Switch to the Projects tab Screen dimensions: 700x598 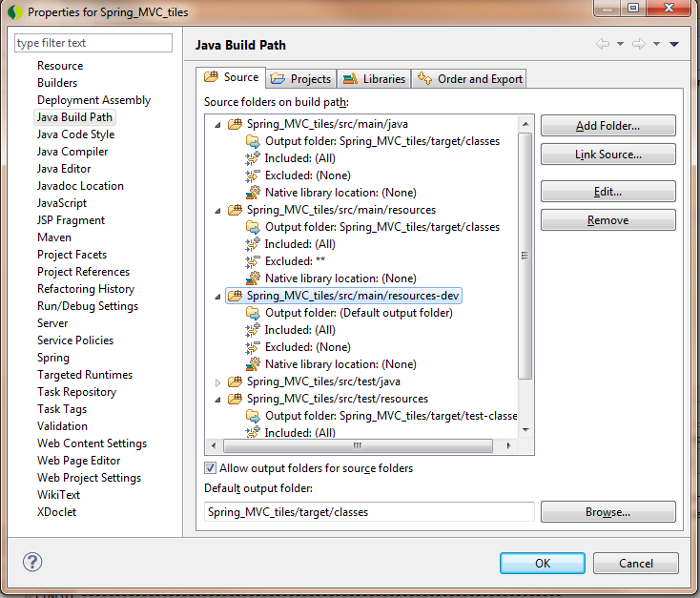coord(301,79)
